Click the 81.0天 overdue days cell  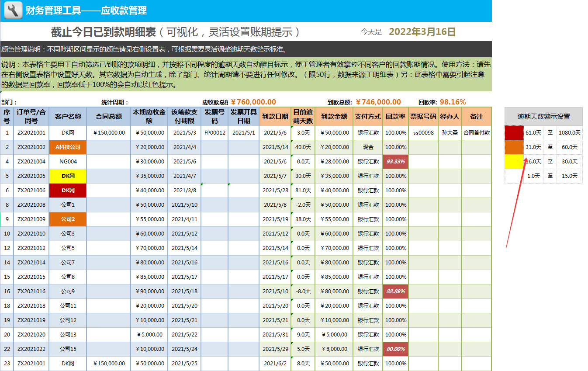[x=303, y=191]
